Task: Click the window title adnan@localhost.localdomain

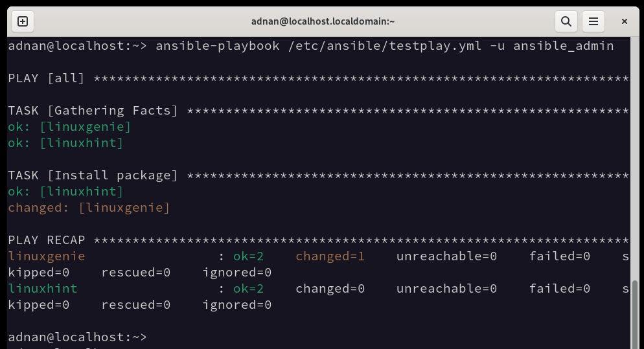Action: pyautogui.click(x=323, y=21)
